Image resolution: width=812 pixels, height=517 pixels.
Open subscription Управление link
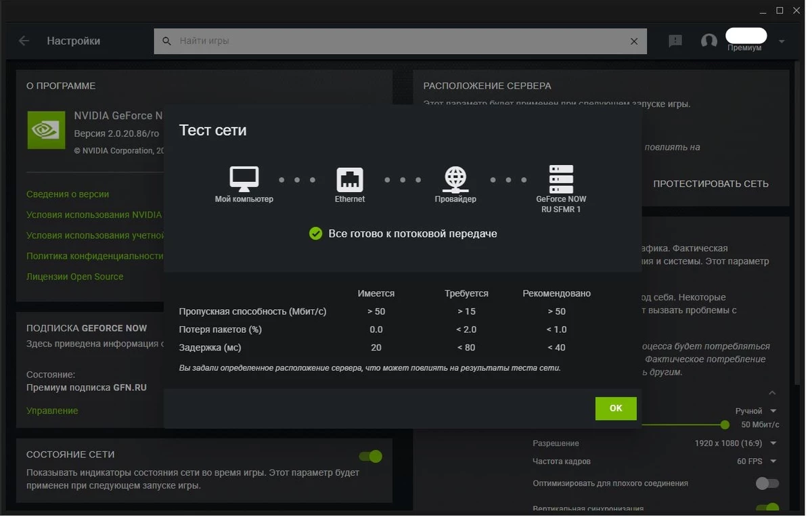coord(52,411)
